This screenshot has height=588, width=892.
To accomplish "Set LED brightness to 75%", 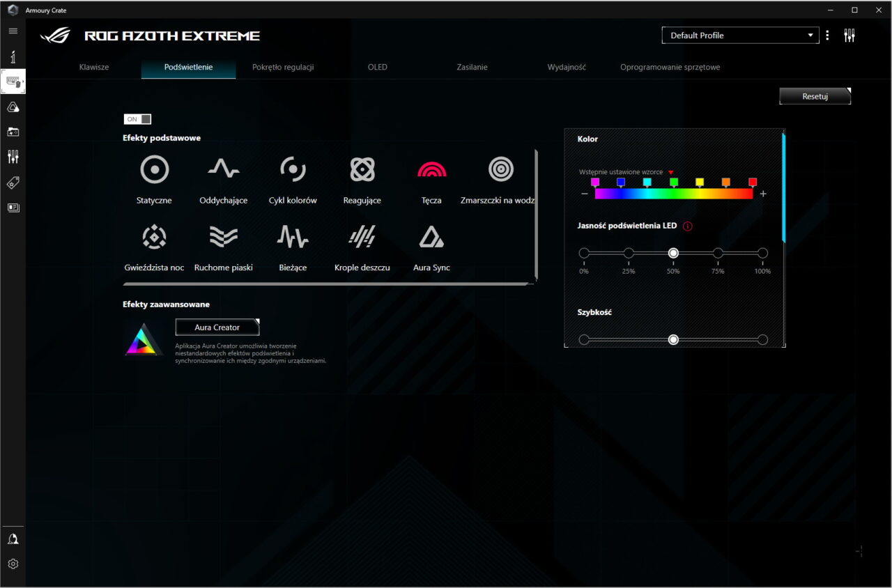I will pos(718,253).
